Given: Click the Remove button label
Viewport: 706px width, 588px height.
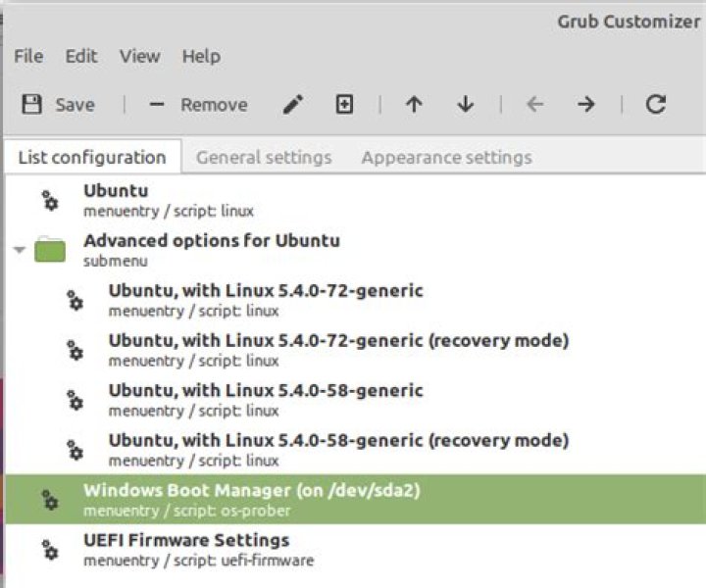Looking at the screenshot, I should (x=215, y=105).
